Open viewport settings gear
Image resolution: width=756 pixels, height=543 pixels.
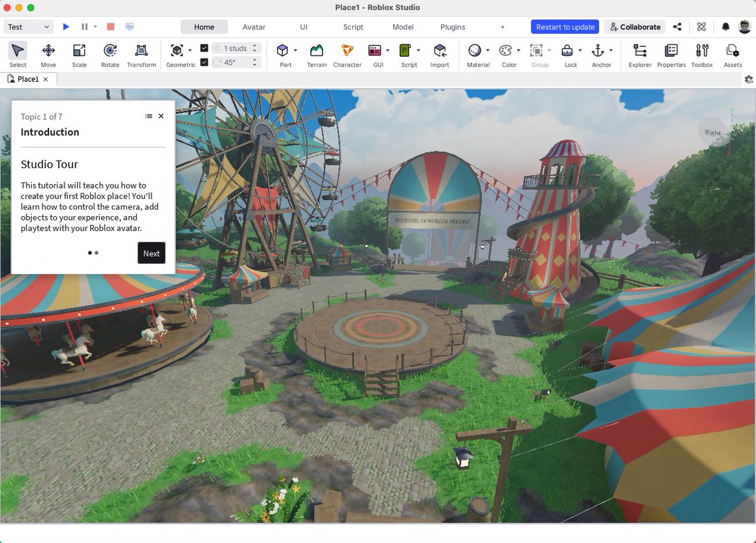pyautogui.click(x=748, y=79)
